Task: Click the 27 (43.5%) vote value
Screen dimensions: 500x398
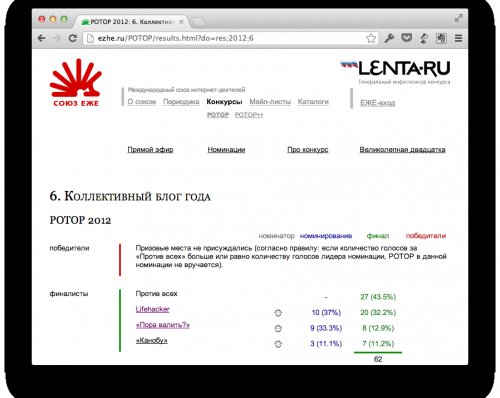Action: 378,297
